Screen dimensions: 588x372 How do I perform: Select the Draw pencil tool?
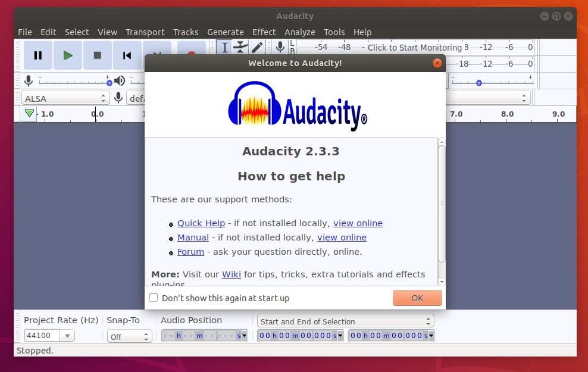257,48
